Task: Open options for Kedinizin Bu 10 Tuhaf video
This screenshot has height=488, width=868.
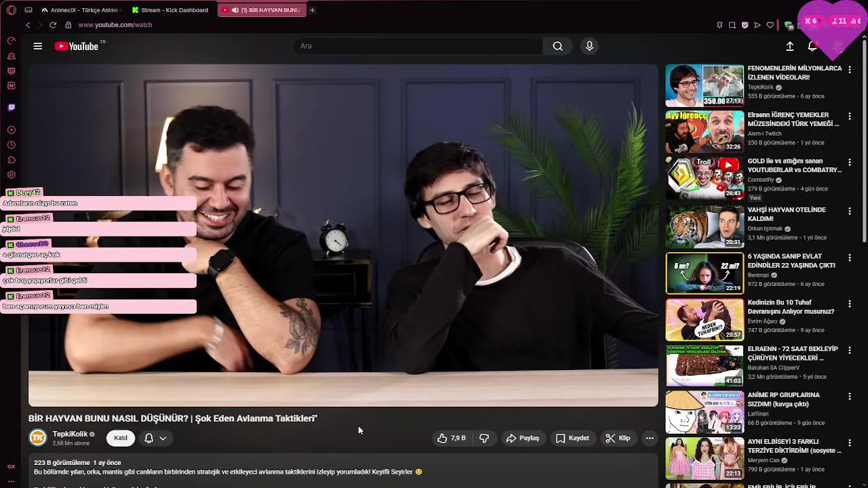Action: 850,303
